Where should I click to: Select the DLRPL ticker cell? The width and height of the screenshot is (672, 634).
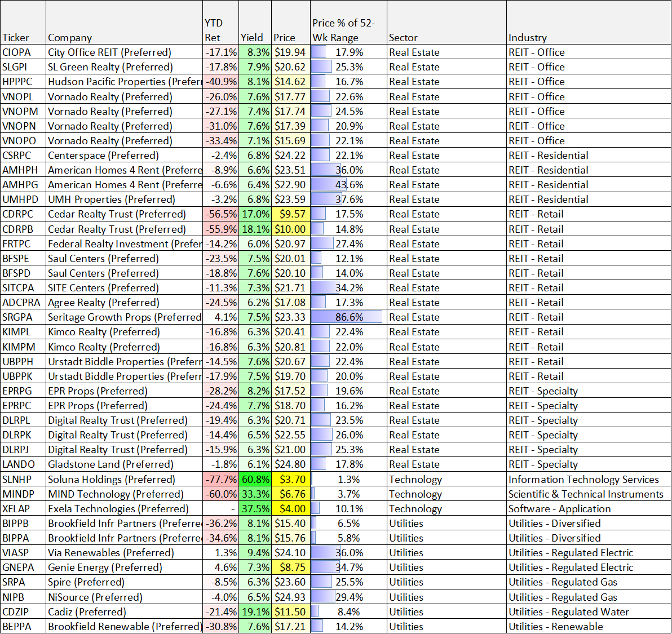(x=23, y=420)
